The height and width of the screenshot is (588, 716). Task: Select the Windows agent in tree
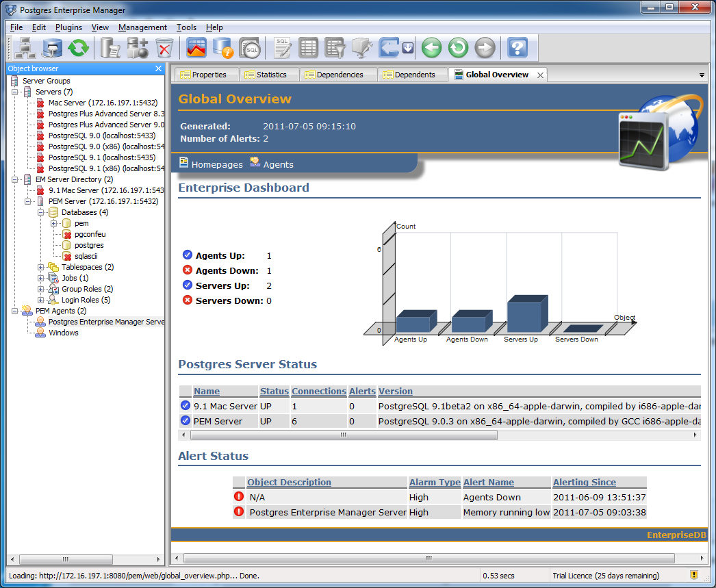coord(64,333)
